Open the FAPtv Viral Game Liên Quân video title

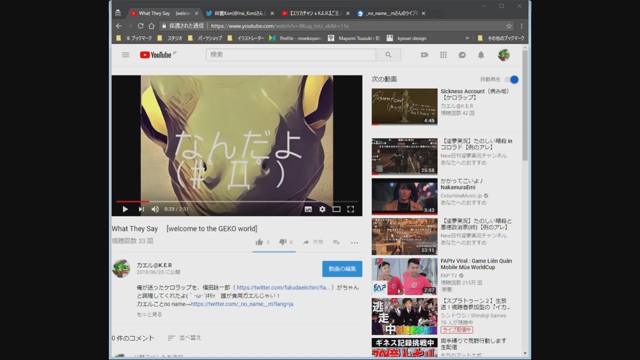point(476,264)
